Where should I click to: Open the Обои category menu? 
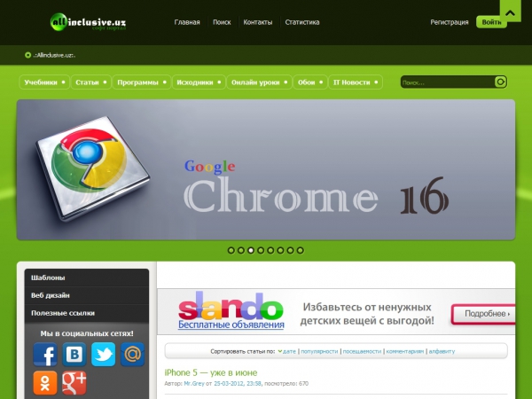click(x=310, y=82)
